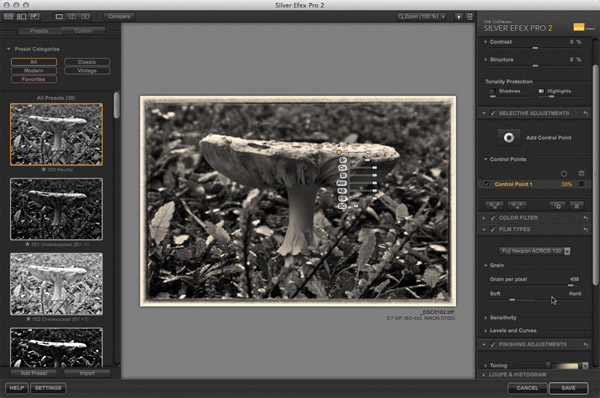Collapse the Control Points list
The height and width of the screenshot is (398, 600).
click(x=486, y=159)
